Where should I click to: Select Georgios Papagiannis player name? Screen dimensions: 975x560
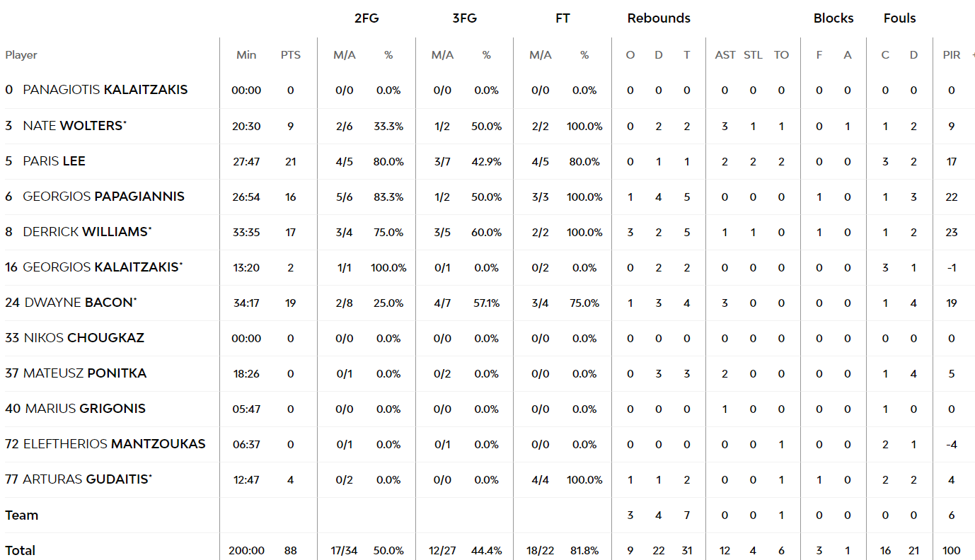point(103,197)
